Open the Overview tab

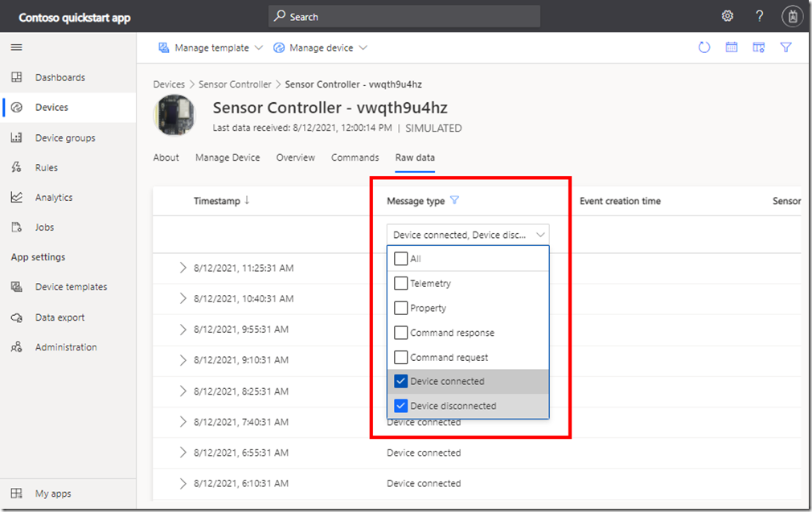click(295, 158)
